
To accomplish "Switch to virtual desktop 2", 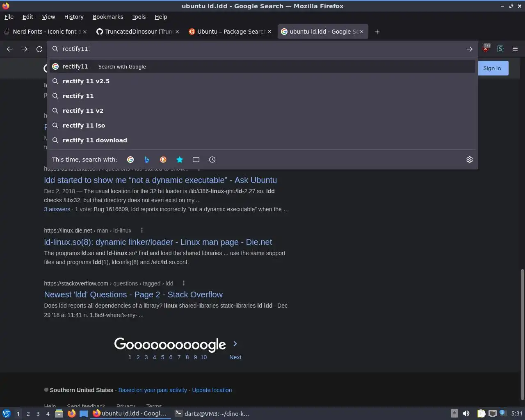I will pyautogui.click(x=28, y=414).
